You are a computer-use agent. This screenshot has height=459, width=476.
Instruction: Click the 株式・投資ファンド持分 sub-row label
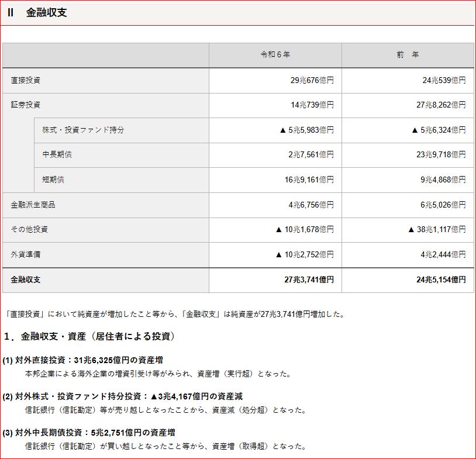pos(83,130)
